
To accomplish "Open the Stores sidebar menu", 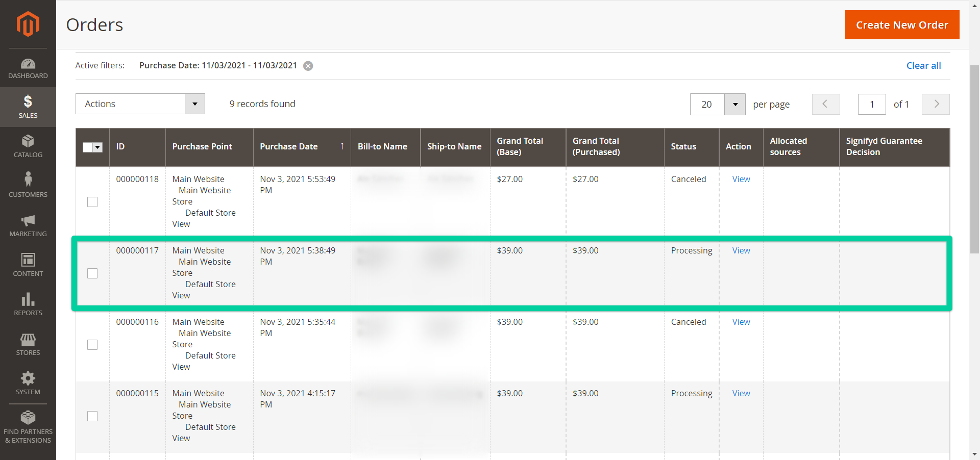I will pyautogui.click(x=28, y=344).
